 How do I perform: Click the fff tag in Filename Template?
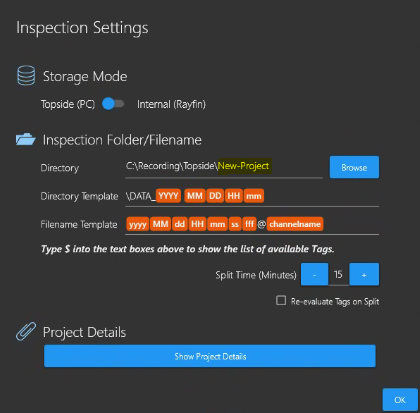click(249, 224)
